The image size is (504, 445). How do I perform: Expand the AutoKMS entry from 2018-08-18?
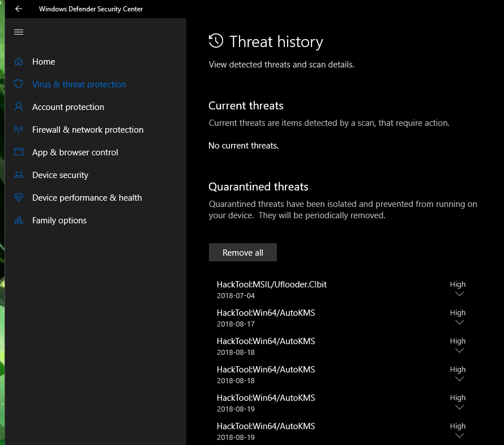point(459,350)
